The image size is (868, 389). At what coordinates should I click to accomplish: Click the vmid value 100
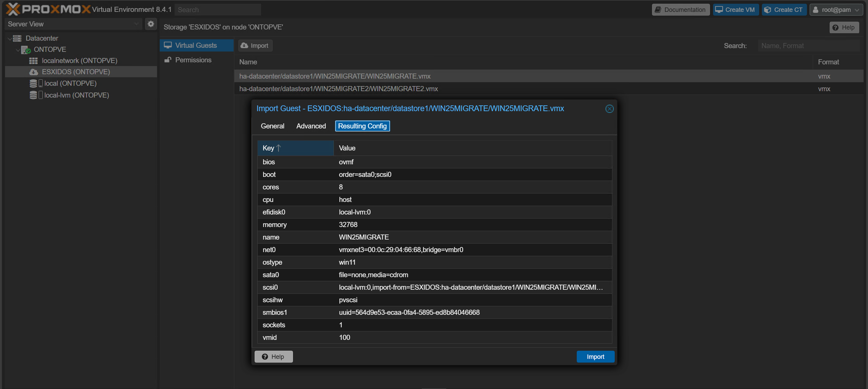(344, 337)
